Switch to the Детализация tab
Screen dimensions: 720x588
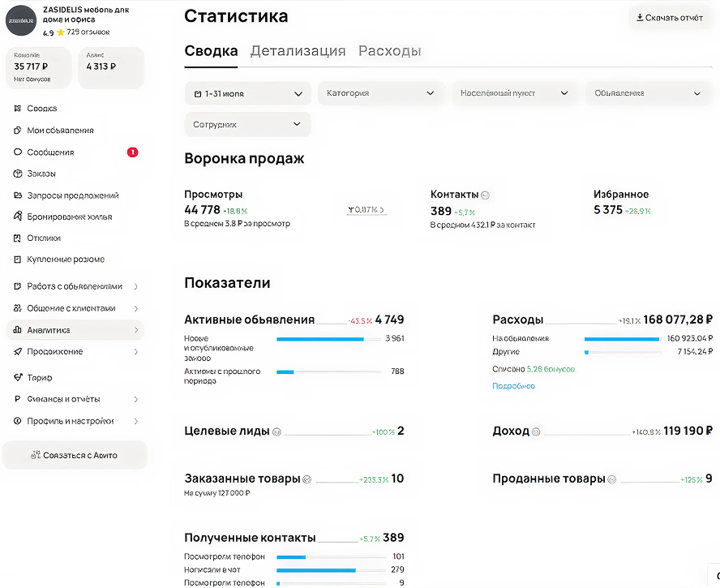298,51
